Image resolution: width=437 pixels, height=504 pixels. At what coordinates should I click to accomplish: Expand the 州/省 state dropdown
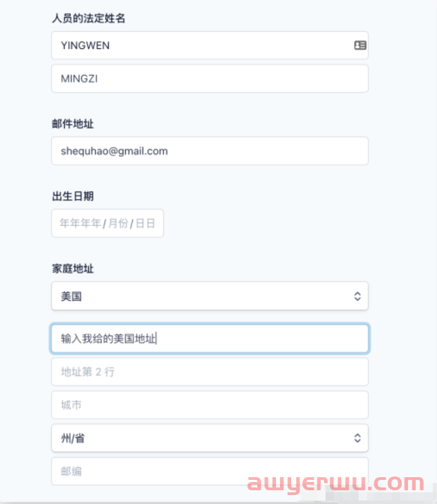[210, 438]
